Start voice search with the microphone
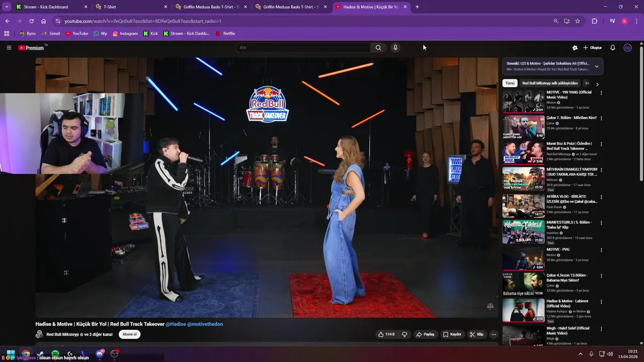 pos(395,48)
